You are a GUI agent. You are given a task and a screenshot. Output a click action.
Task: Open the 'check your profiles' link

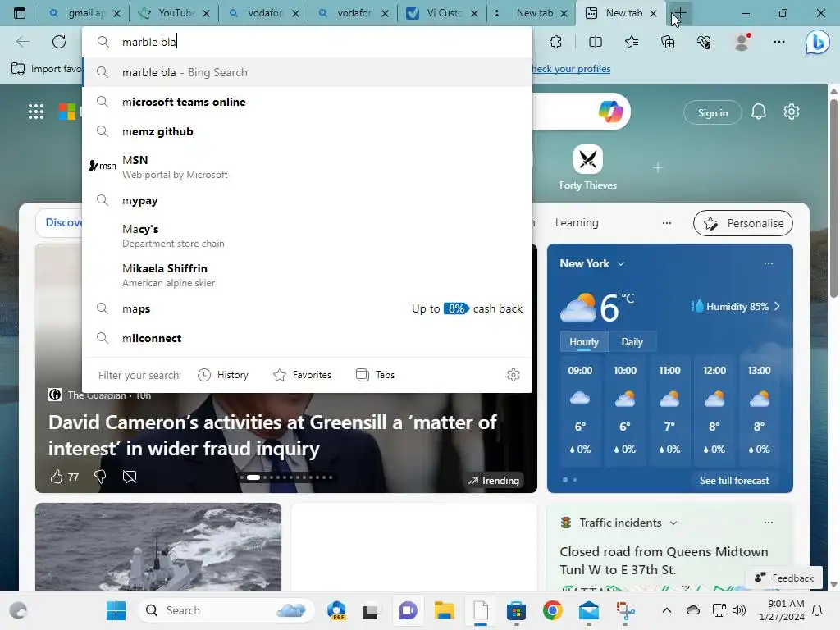click(571, 69)
